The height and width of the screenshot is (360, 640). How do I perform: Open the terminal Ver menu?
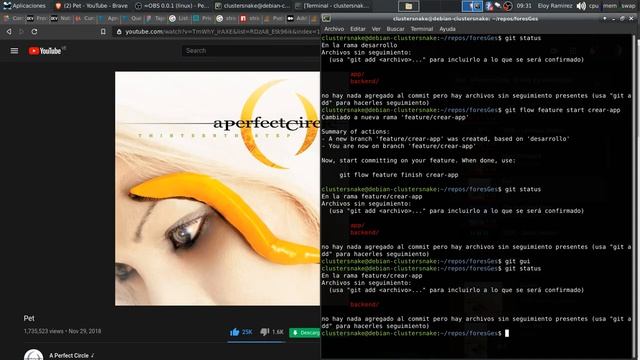point(376,29)
